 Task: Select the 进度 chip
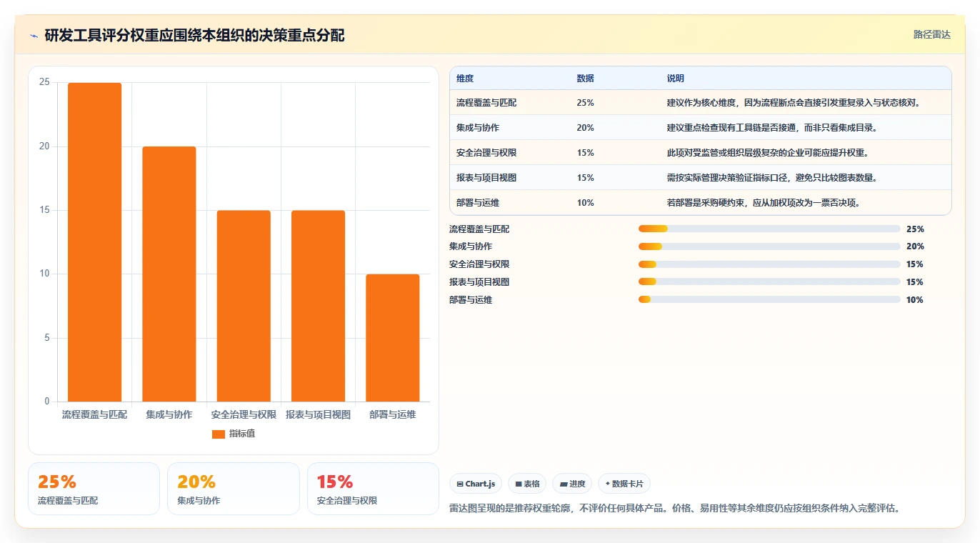click(x=572, y=484)
